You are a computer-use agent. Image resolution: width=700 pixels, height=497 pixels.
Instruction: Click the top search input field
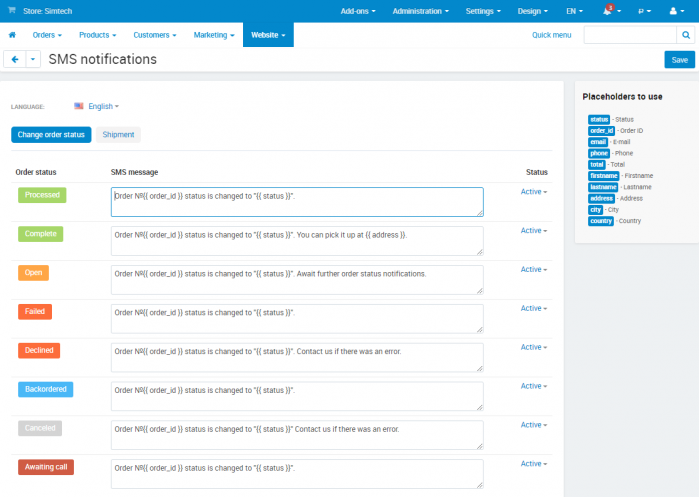coord(630,35)
